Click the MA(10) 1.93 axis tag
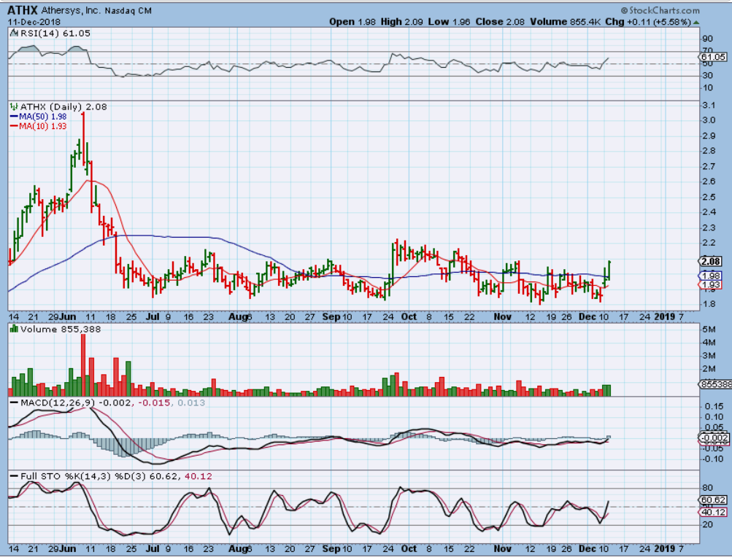The image size is (732, 560). (711, 284)
